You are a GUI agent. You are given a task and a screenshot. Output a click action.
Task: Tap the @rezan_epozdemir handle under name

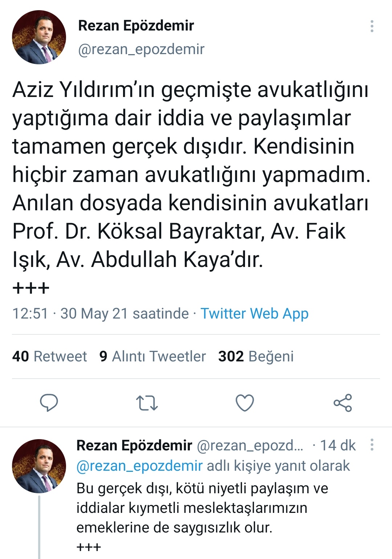click(141, 49)
